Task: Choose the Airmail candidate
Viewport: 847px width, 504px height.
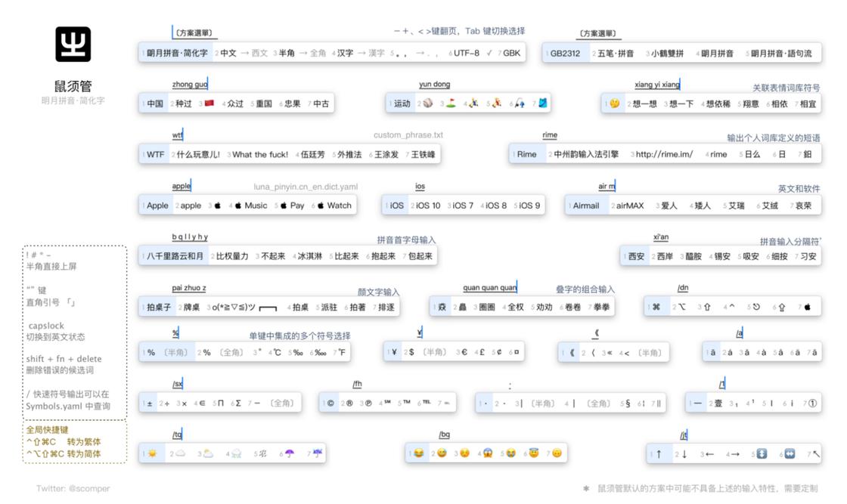Action: pos(586,206)
